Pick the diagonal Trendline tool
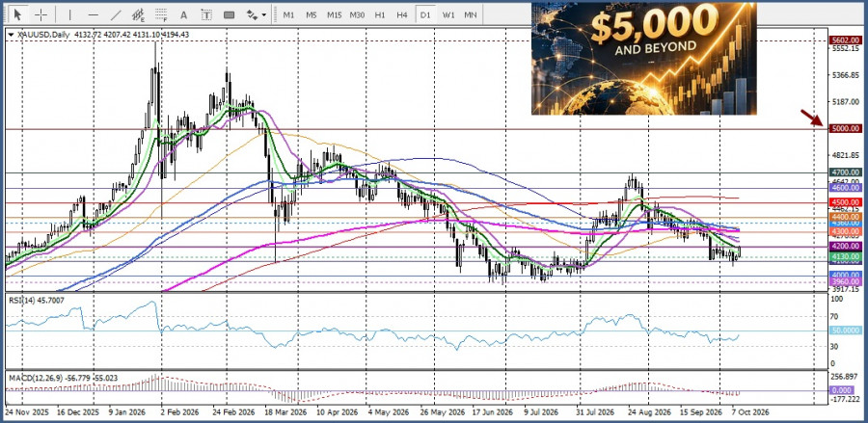 [116, 14]
